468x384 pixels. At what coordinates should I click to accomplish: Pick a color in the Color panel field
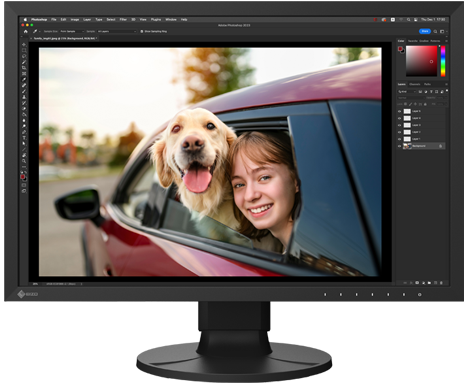click(x=421, y=61)
